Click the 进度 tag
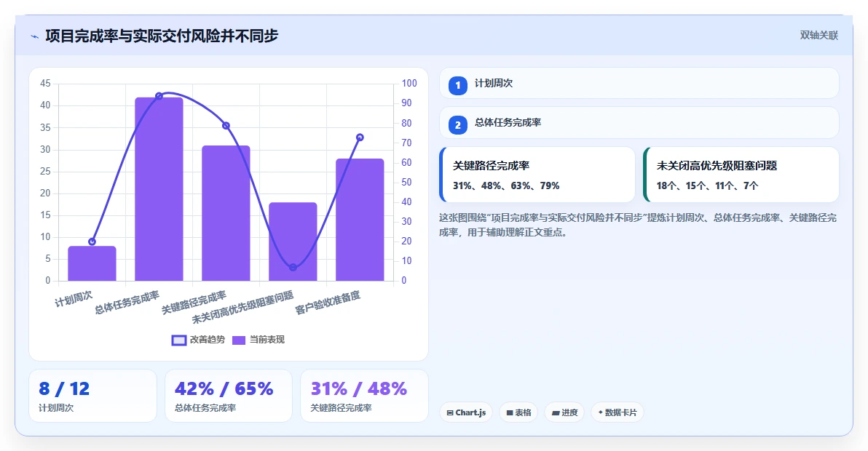 click(x=564, y=412)
